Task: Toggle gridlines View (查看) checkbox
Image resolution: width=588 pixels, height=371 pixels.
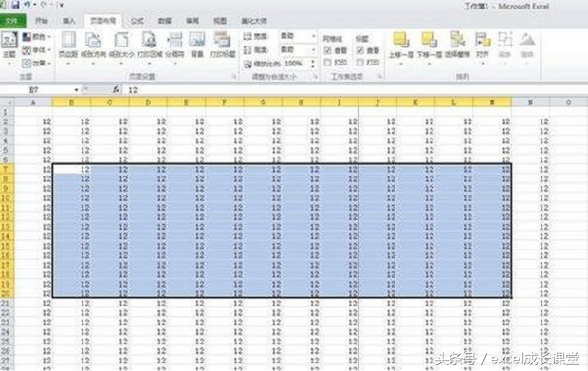Action: (x=328, y=50)
